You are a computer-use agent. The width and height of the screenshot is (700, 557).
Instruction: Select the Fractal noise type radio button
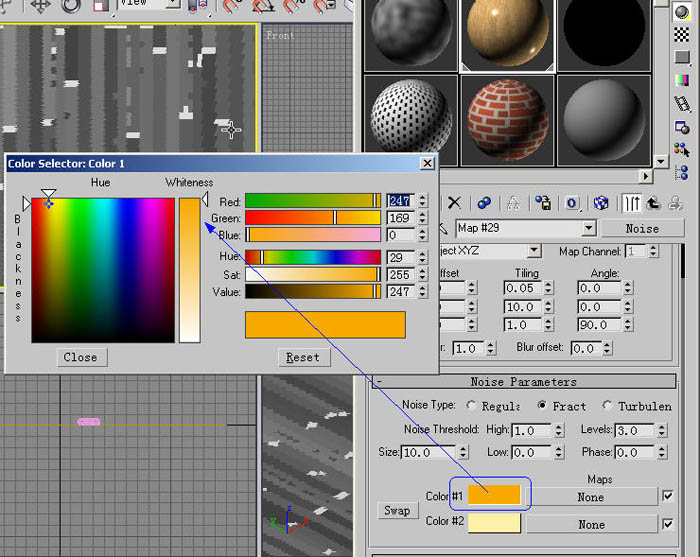(542, 405)
